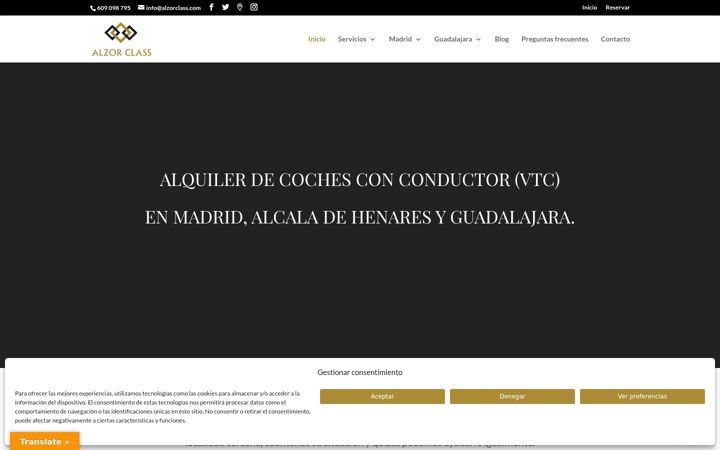Open the map location pin icon
This screenshot has width=720, height=450.
[240, 7]
